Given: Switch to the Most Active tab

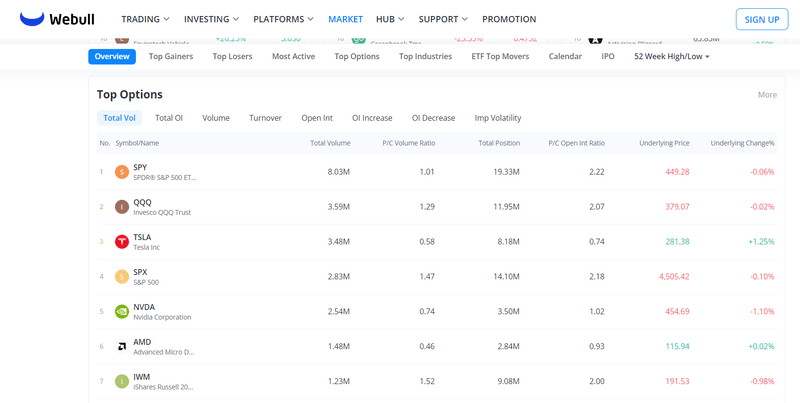Looking at the screenshot, I should pyautogui.click(x=293, y=57).
